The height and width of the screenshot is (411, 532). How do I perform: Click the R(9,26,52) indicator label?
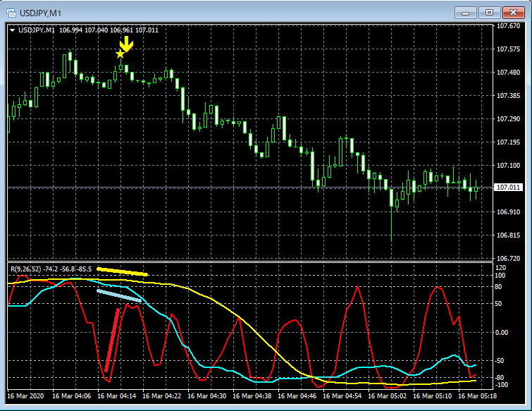(x=26, y=269)
